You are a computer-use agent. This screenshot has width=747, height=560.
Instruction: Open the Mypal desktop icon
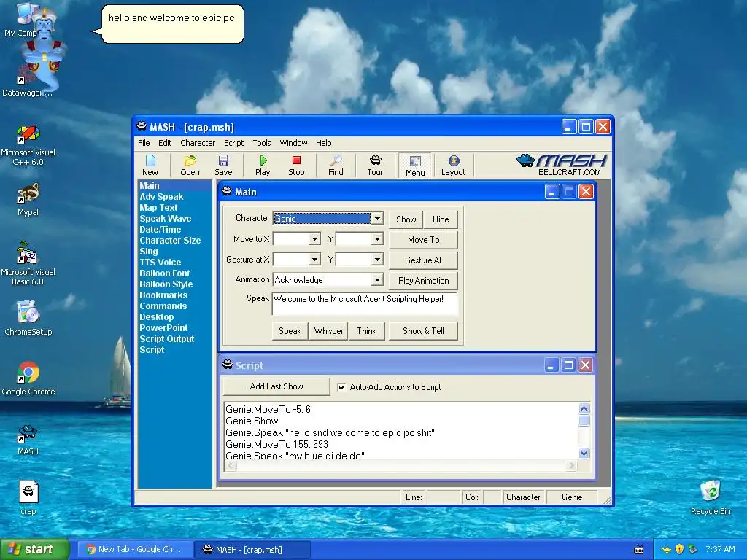28,200
